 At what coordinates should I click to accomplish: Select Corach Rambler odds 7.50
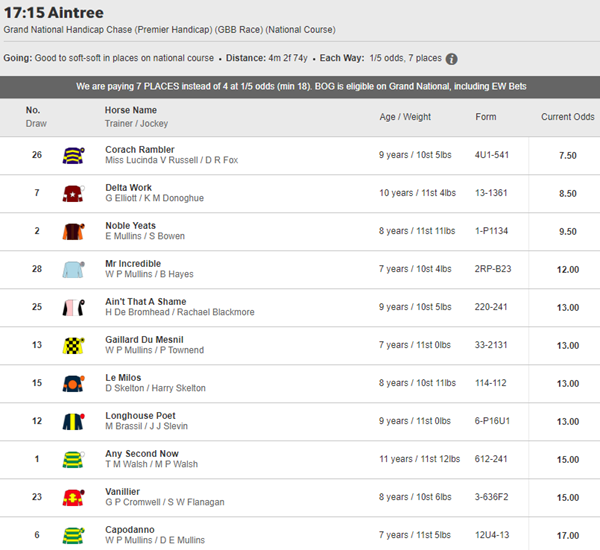pyautogui.click(x=567, y=155)
